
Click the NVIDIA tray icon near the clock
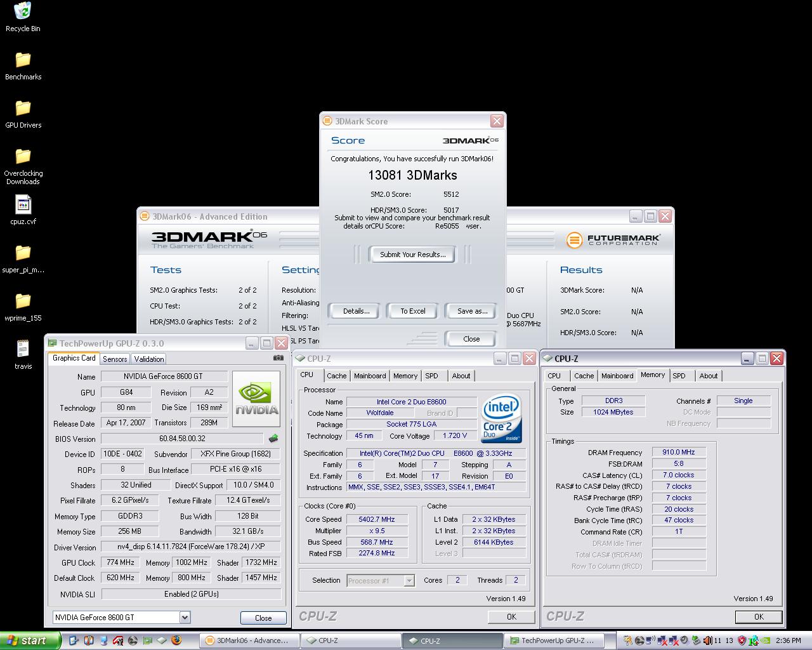click(765, 640)
